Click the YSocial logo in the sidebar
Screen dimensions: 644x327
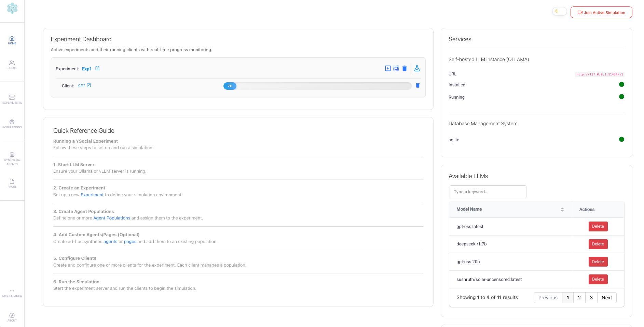12,8
